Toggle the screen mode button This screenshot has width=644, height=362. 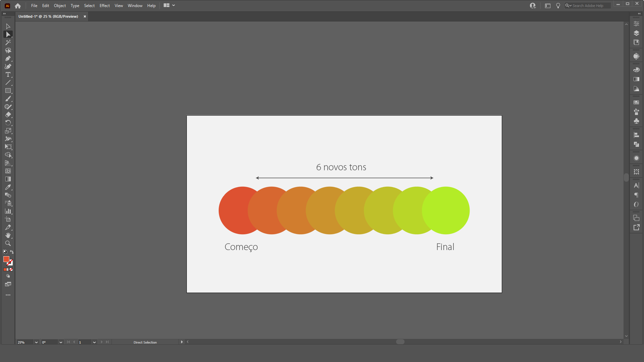[8, 284]
